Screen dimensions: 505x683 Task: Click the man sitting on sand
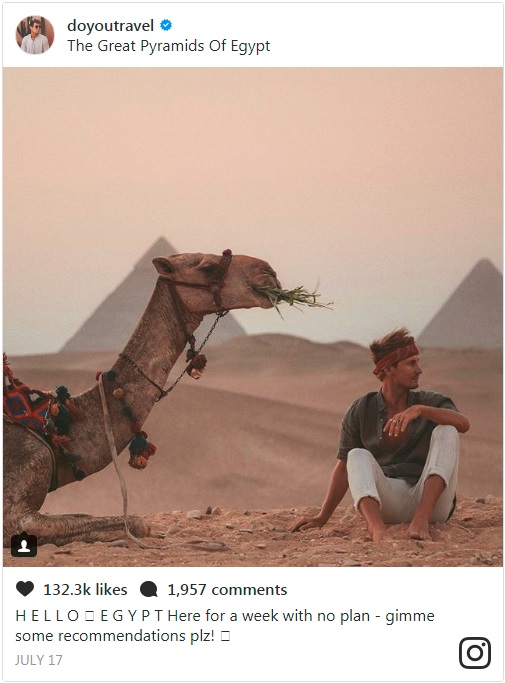pyautogui.click(x=388, y=436)
